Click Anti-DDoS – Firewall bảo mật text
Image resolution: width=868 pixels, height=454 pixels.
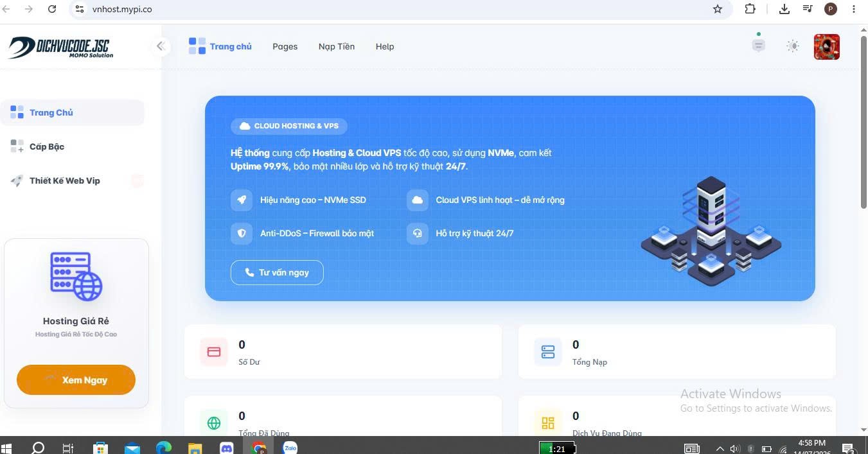pyautogui.click(x=317, y=233)
